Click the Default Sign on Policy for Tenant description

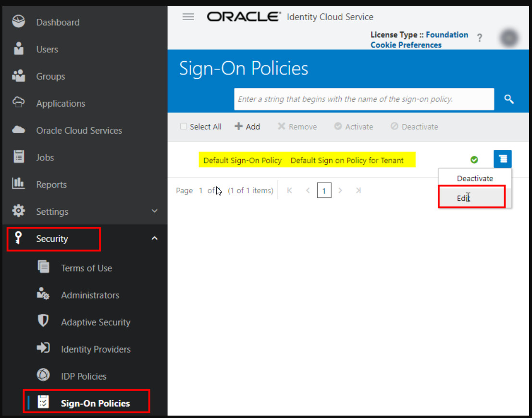pyautogui.click(x=347, y=160)
